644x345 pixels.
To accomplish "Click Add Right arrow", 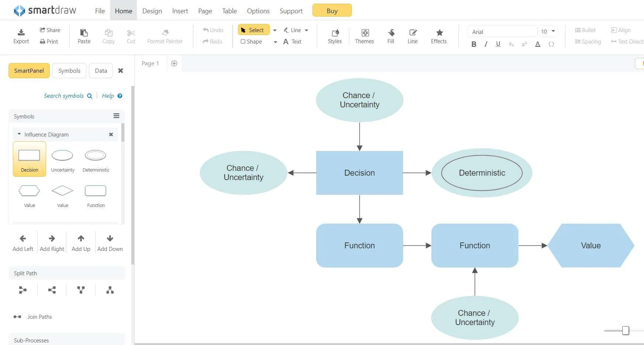I will point(52,243).
